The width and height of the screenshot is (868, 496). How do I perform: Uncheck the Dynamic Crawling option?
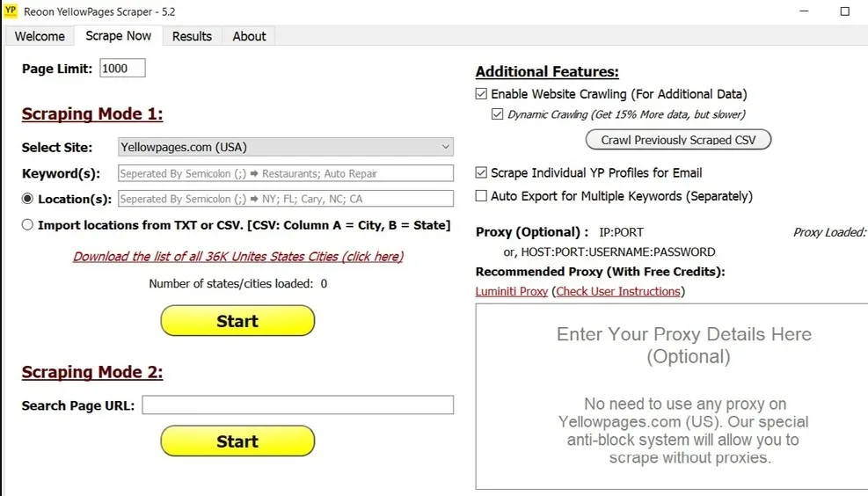click(498, 114)
